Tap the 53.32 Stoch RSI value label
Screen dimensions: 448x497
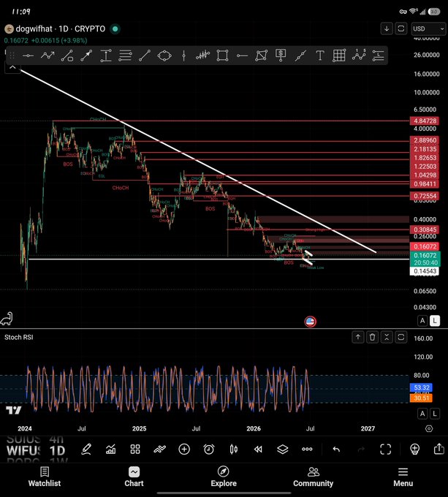pos(421,387)
